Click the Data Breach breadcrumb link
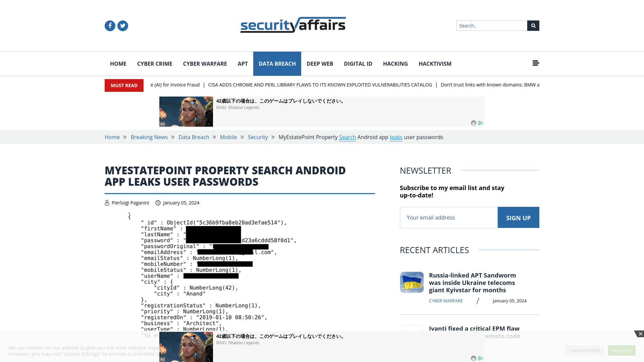The height and width of the screenshot is (362, 644). coord(194,137)
